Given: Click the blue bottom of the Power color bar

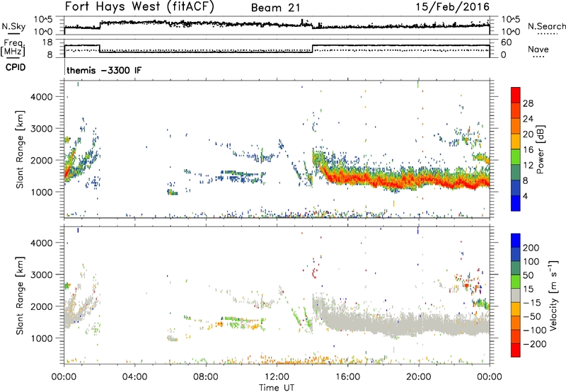Looking at the screenshot, I should 516,204.
